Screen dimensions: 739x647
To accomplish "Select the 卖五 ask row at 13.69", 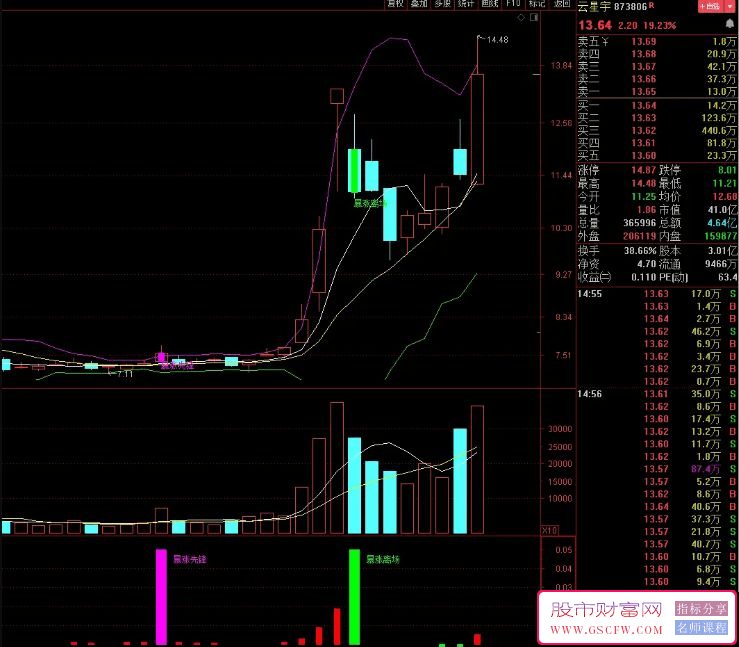I will coord(657,41).
